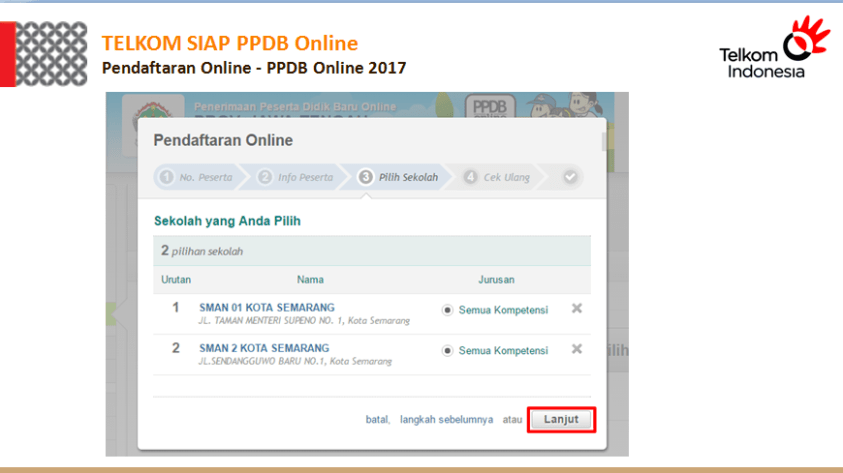Click the final checkmark step icon
The image size is (843, 473).
tap(570, 177)
